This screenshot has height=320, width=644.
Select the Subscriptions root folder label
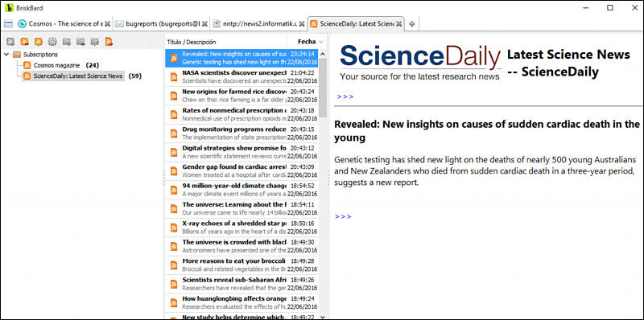click(40, 55)
